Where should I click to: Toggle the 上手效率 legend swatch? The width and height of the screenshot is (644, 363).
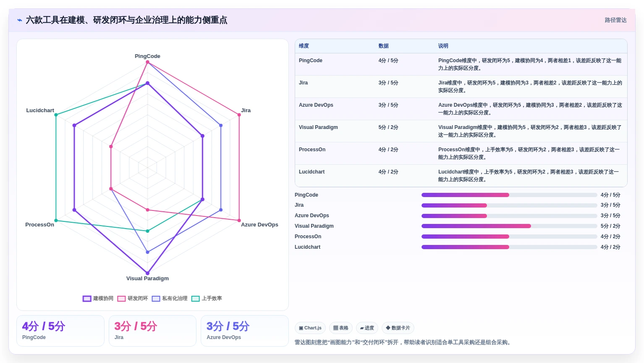tap(196, 299)
